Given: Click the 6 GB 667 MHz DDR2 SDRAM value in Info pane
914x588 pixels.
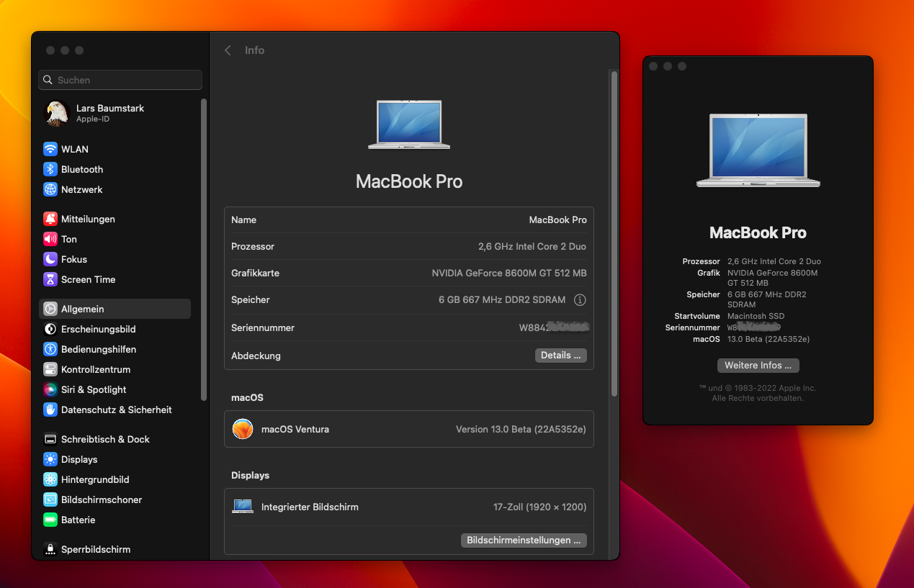Looking at the screenshot, I should coord(503,299).
